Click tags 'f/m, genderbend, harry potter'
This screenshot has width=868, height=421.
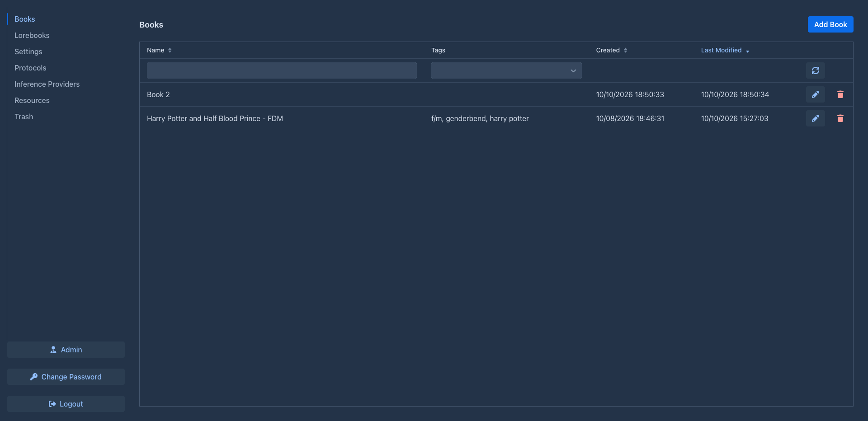[480, 118]
